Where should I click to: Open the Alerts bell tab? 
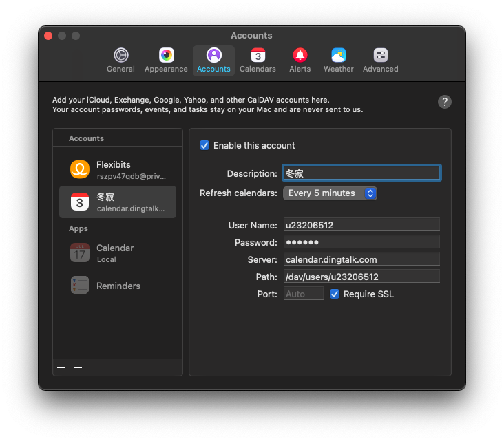pyautogui.click(x=300, y=61)
